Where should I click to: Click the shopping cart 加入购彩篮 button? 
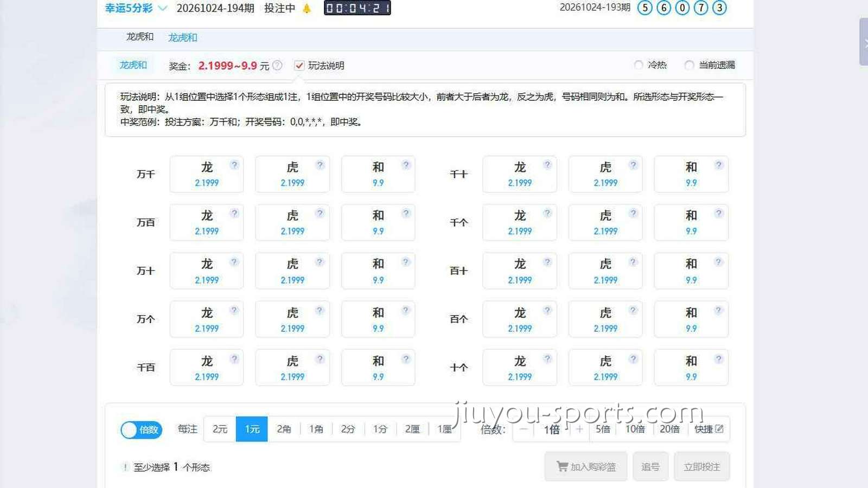[x=586, y=466]
